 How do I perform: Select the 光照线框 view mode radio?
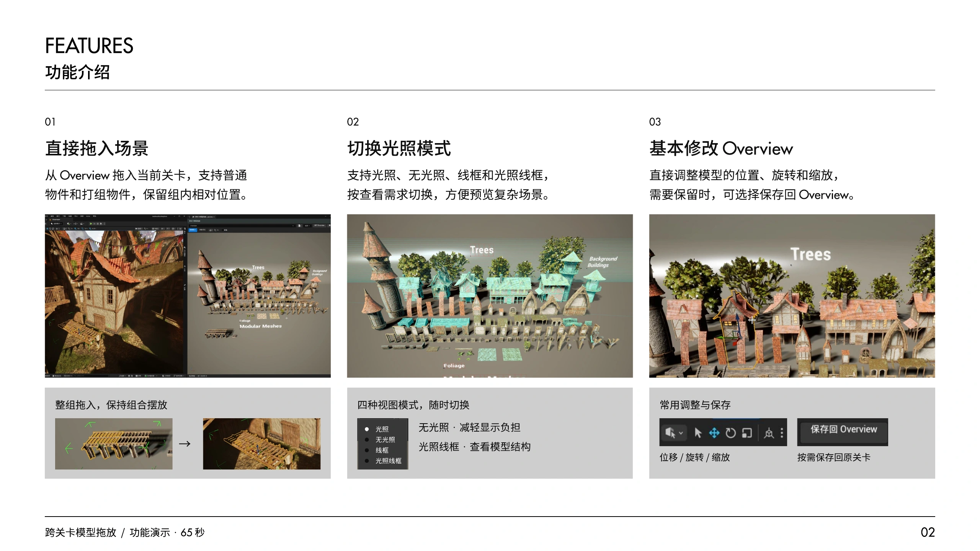tap(367, 461)
